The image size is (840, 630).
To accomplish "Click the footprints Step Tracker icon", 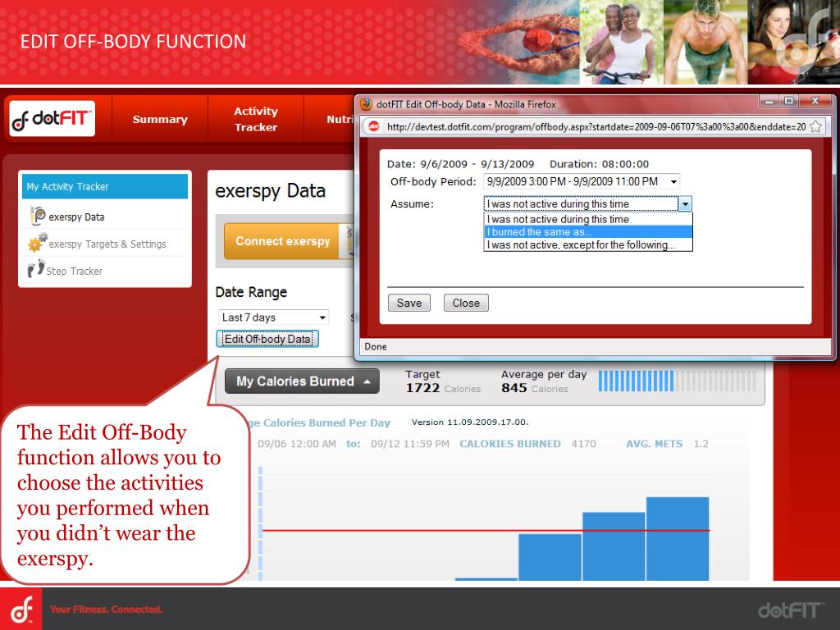I will (36, 268).
